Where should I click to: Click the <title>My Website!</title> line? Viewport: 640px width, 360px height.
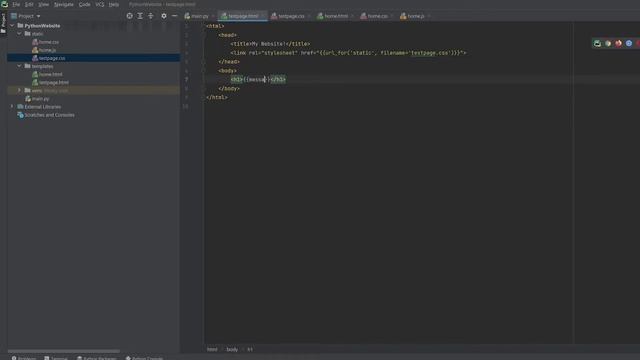tap(270, 44)
